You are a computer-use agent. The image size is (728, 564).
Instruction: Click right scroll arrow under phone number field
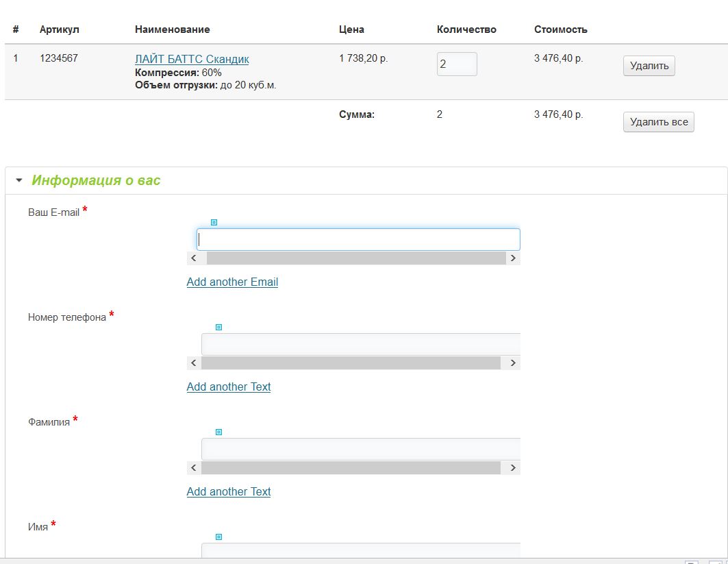click(x=513, y=363)
